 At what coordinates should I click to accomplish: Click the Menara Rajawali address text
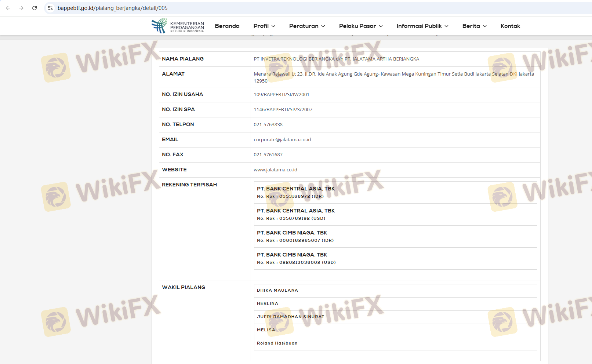point(394,77)
